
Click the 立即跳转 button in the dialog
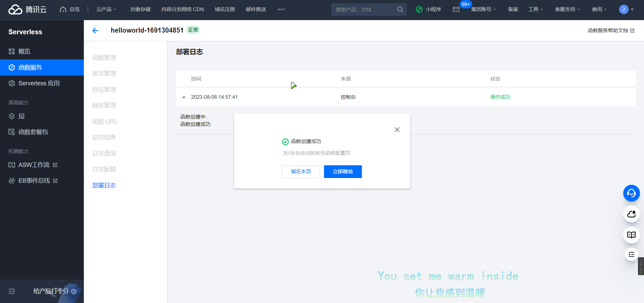tap(342, 171)
